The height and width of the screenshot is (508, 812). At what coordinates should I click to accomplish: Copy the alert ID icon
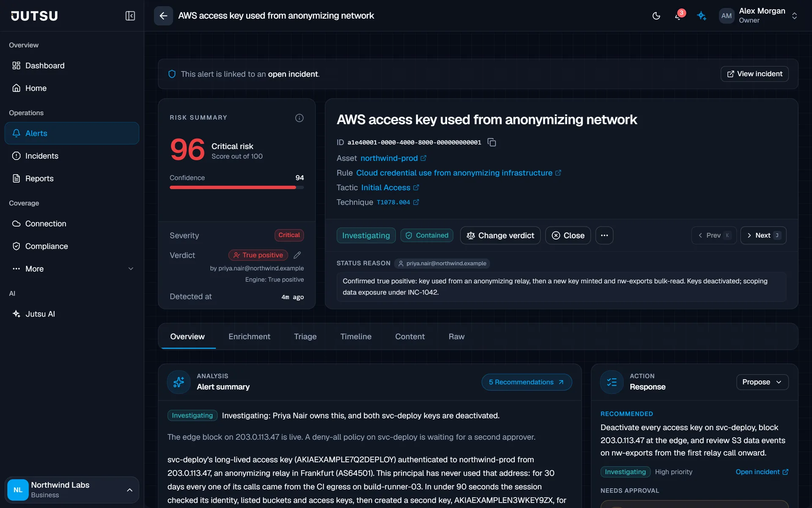tap(491, 142)
